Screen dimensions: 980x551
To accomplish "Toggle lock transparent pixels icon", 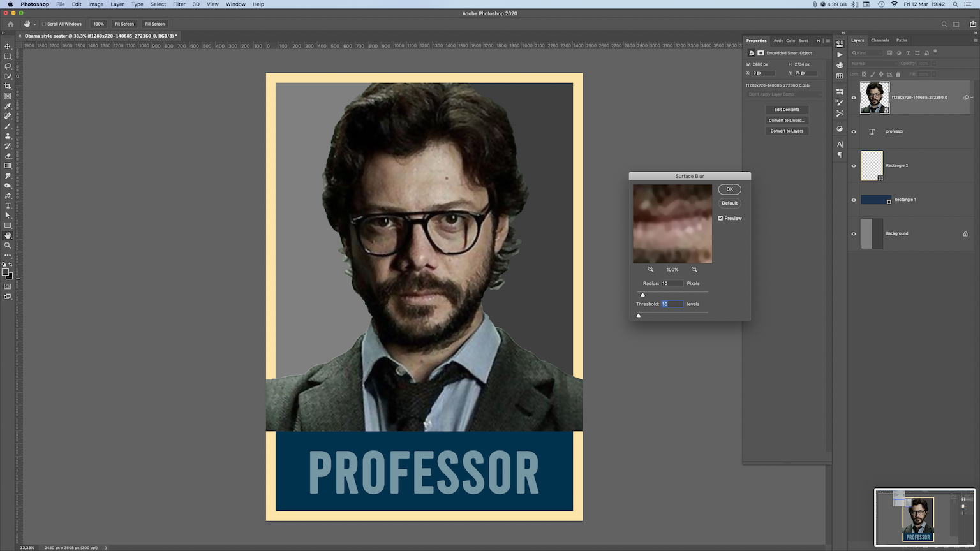I will point(865,74).
